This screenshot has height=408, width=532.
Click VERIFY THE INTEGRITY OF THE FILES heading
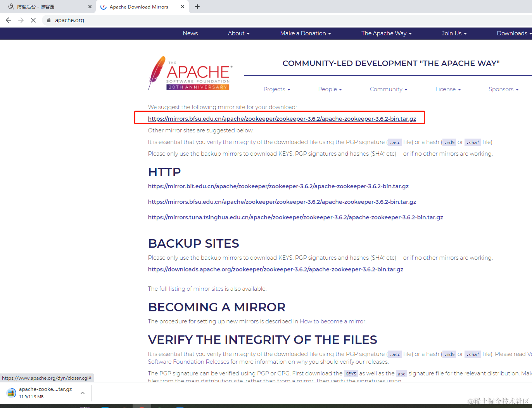click(263, 340)
